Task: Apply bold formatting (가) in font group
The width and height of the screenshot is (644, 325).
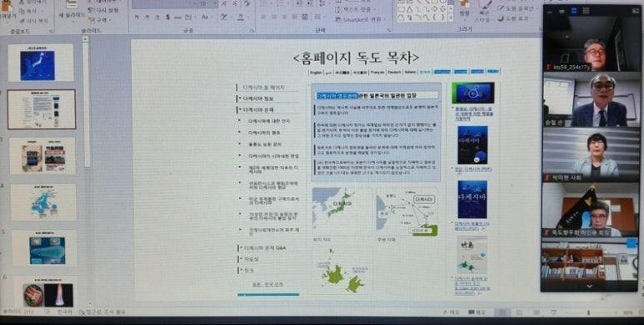Action: point(137,17)
